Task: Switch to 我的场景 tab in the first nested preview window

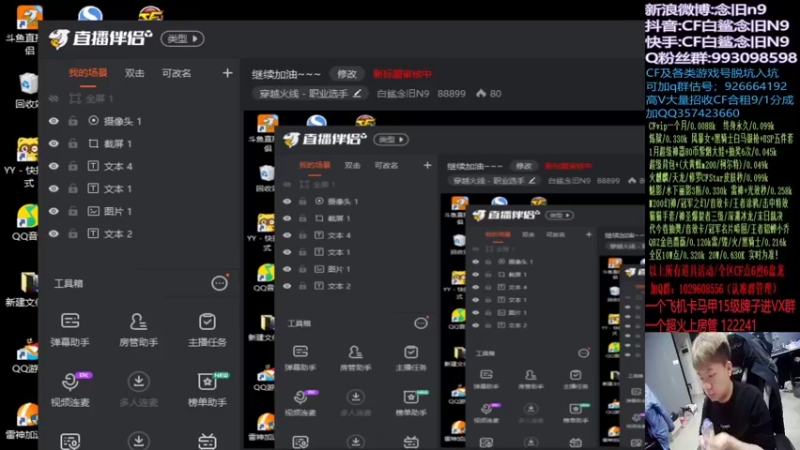Action: pyautogui.click(x=315, y=165)
